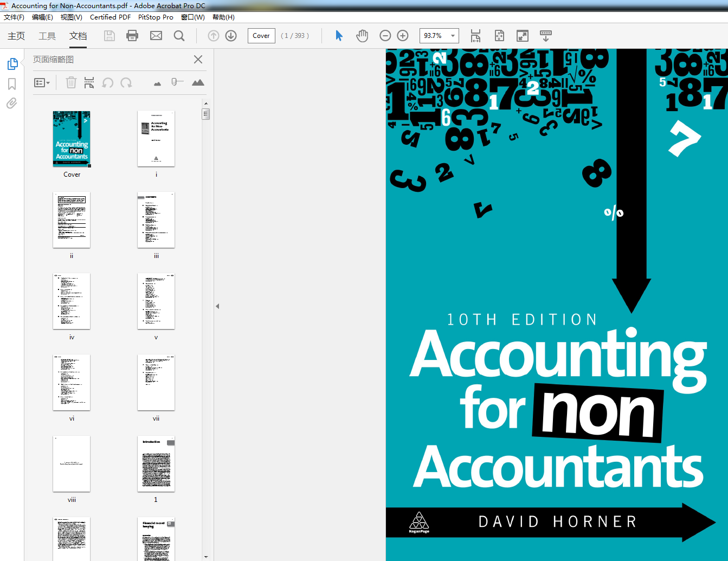Click the print pages icon in thumbnails panel
728x561 pixels.
89,82
